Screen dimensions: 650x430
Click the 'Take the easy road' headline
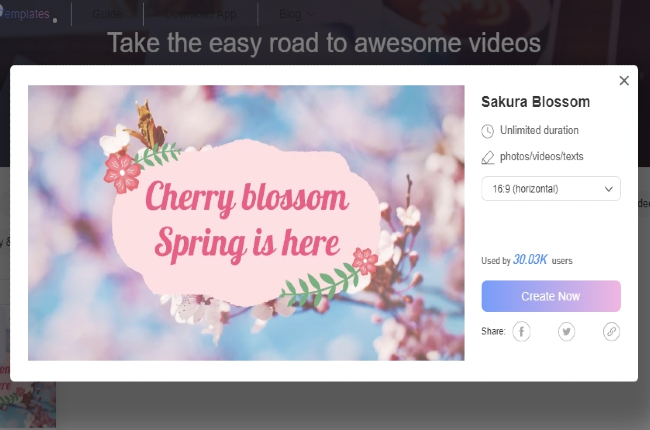point(324,43)
